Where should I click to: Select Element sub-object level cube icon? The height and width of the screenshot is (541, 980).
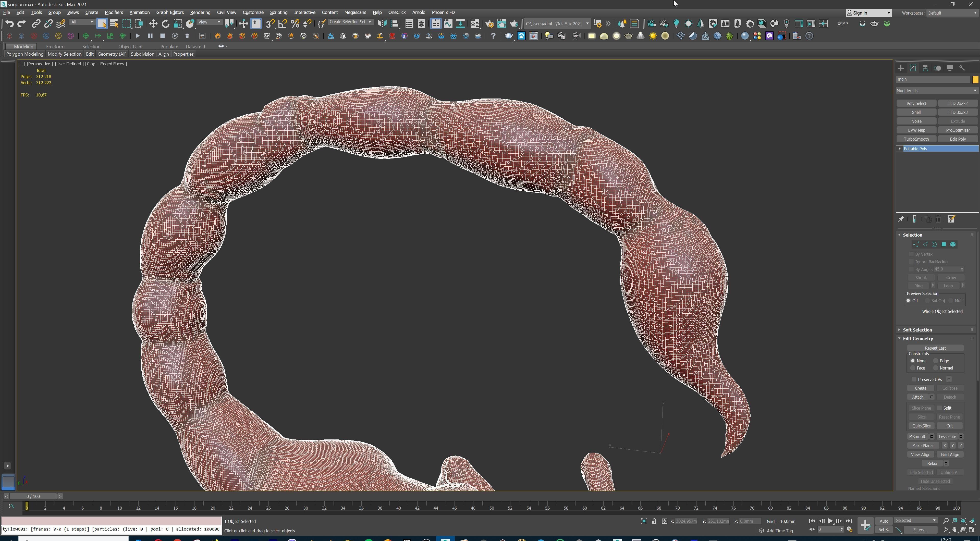pyautogui.click(x=953, y=245)
